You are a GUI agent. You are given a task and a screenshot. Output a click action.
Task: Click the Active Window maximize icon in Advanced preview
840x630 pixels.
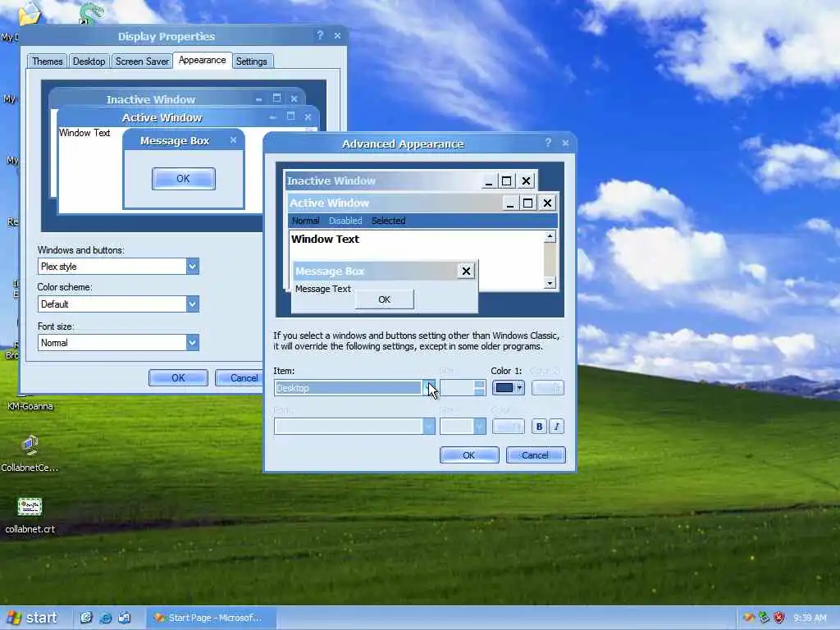pos(527,203)
